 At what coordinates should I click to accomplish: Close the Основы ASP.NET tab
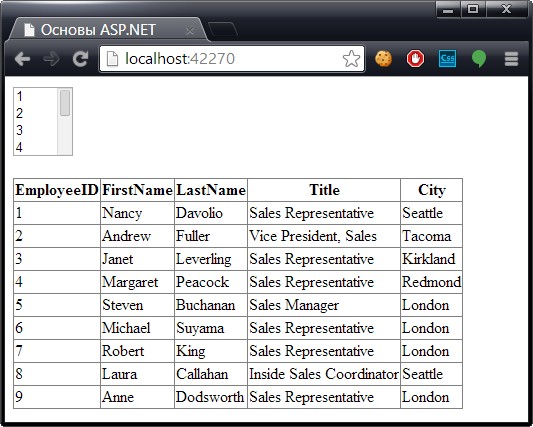click(x=190, y=31)
